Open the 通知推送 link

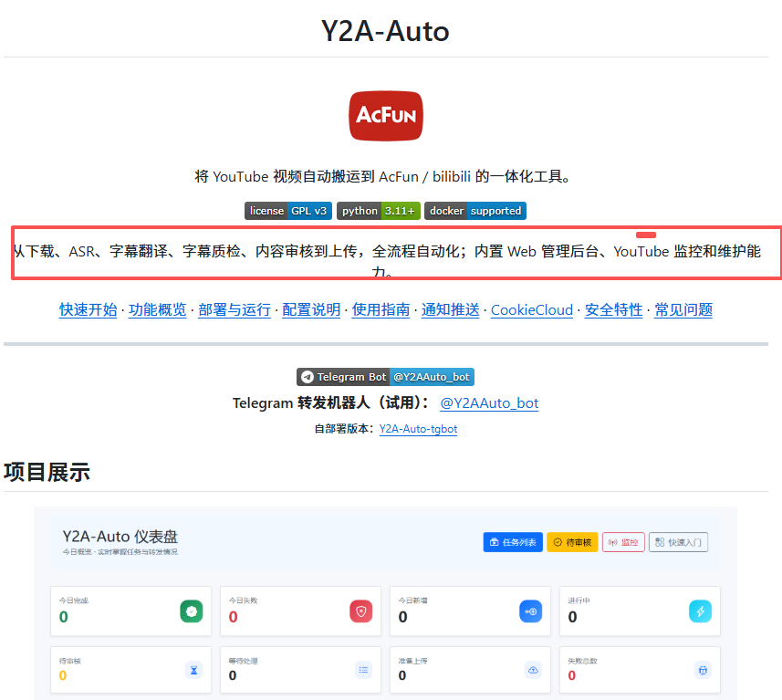coord(450,309)
